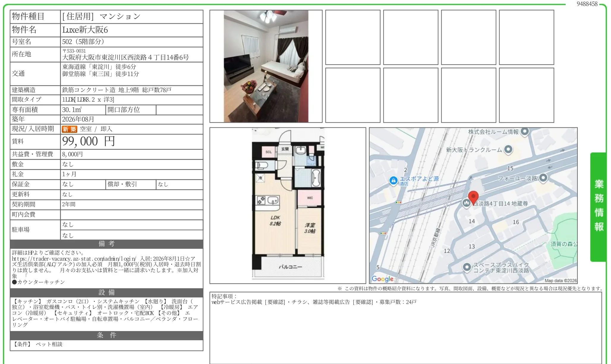This screenshot has width=611, height=364.
Task: Open the floor plan image
Action: coord(288,205)
